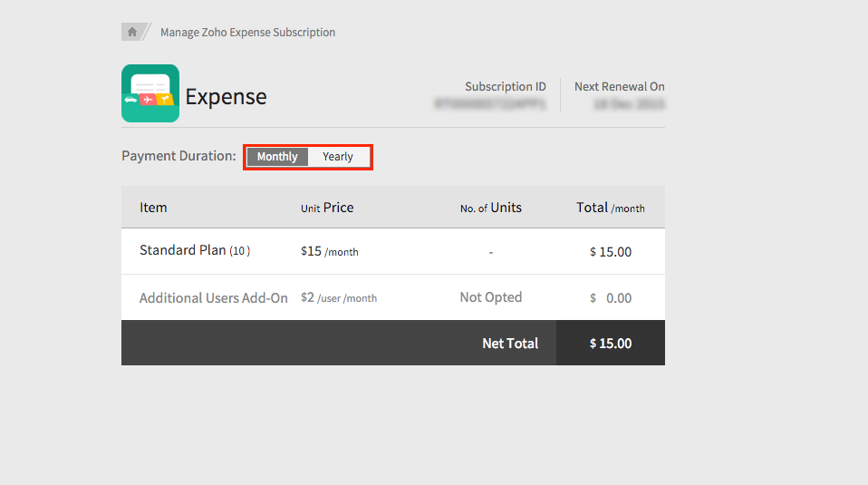Click the home icon in breadcrumb
Screen dimensions: 868x485
coord(132,32)
